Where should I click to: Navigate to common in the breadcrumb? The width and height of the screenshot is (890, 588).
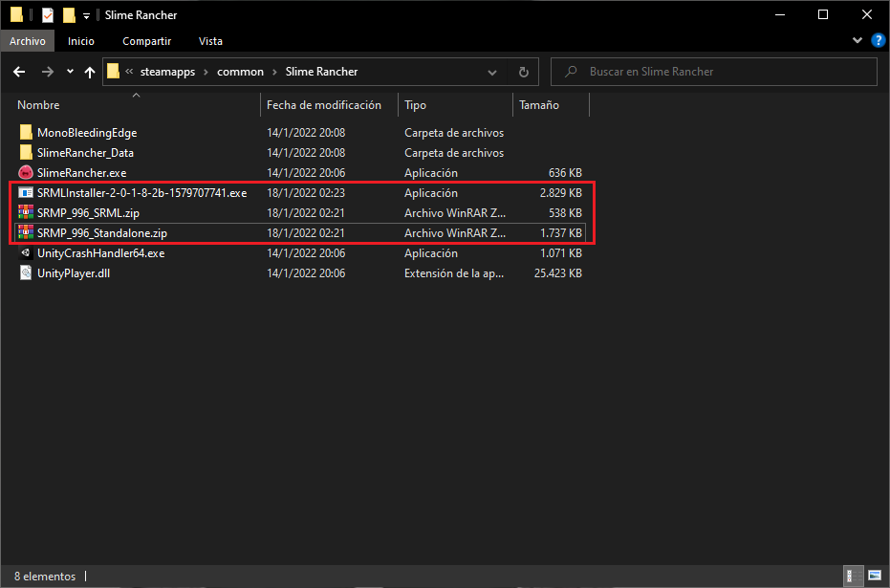click(240, 72)
